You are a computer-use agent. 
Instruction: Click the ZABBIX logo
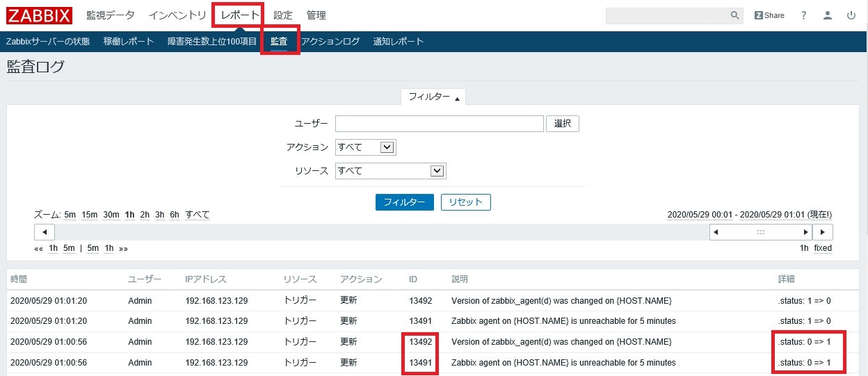pos(40,15)
